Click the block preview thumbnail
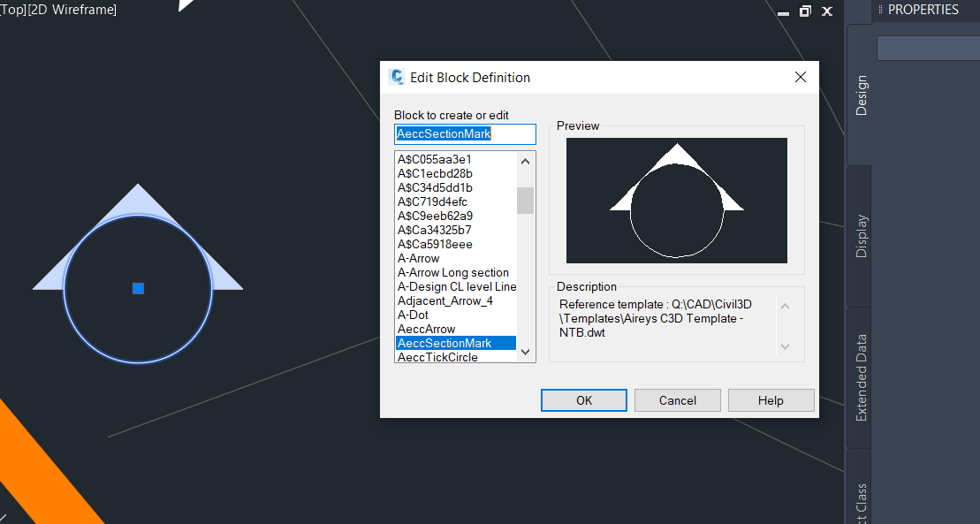This screenshot has height=524, width=980. [677, 200]
